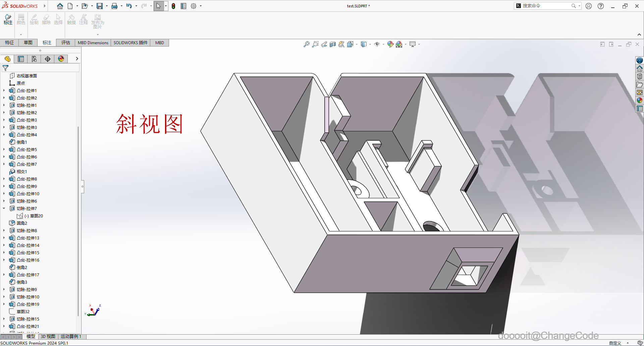Switch to the ConfigurationManager panel tab
This screenshot has height=346, width=644.
point(34,59)
